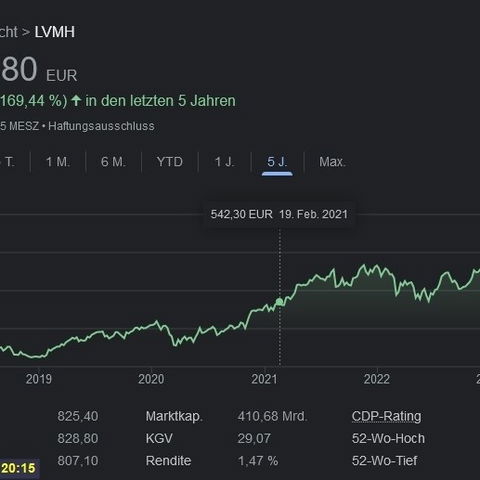Image resolution: width=480 pixels, height=480 pixels.
Task: Click the EUR currency label
Action: tap(62, 76)
